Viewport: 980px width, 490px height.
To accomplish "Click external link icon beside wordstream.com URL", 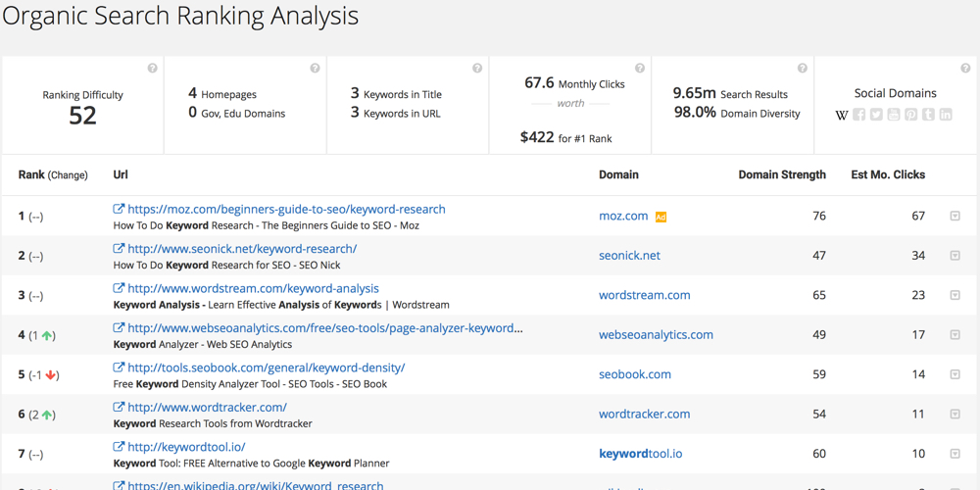I will click(119, 288).
